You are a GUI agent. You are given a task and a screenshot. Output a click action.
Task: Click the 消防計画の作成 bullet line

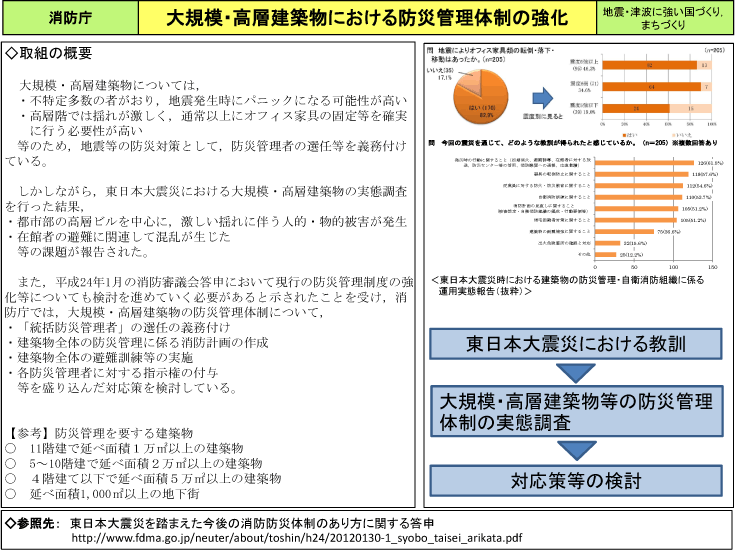coord(137,342)
